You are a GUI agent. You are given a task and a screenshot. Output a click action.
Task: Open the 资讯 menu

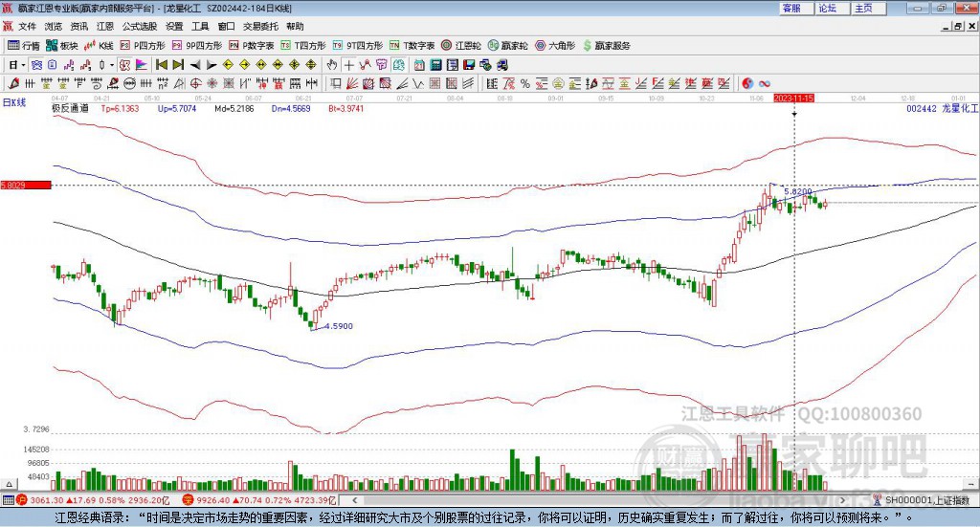click(x=79, y=26)
